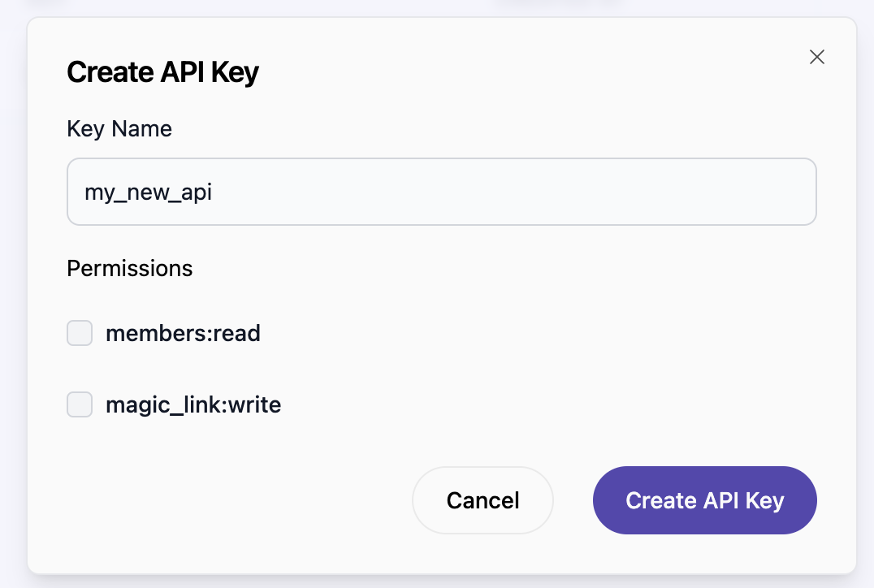Select the my_new_api text field
The image size is (874, 588).
[x=442, y=192]
